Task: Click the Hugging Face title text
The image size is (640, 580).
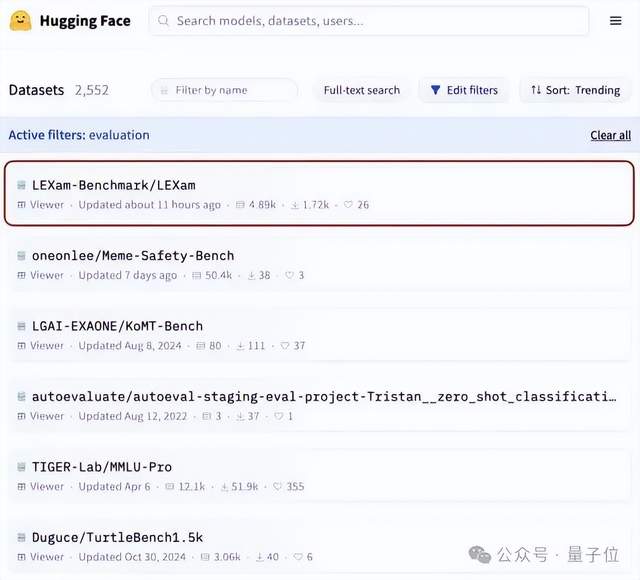Action: click(x=85, y=21)
